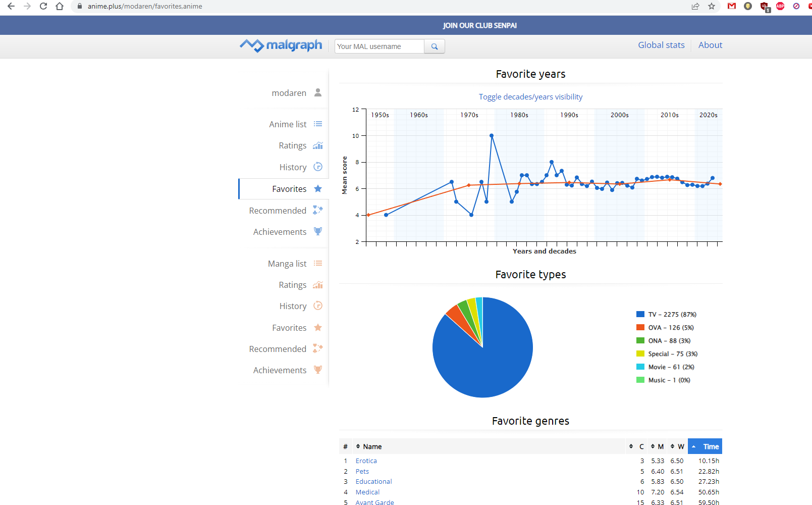The image size is (812, 505).
Task: Reload the page in browser
Action: [x=43, y=6]
